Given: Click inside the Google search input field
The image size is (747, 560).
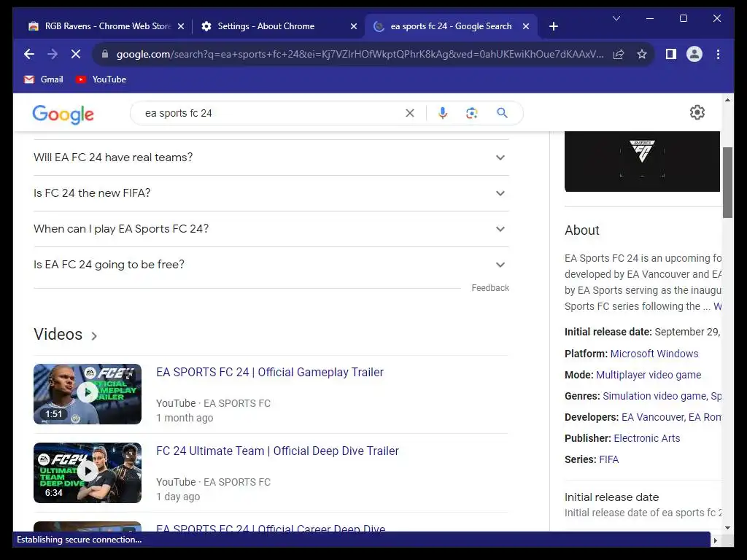Looking at the screenshot, I should pos(271,113).
